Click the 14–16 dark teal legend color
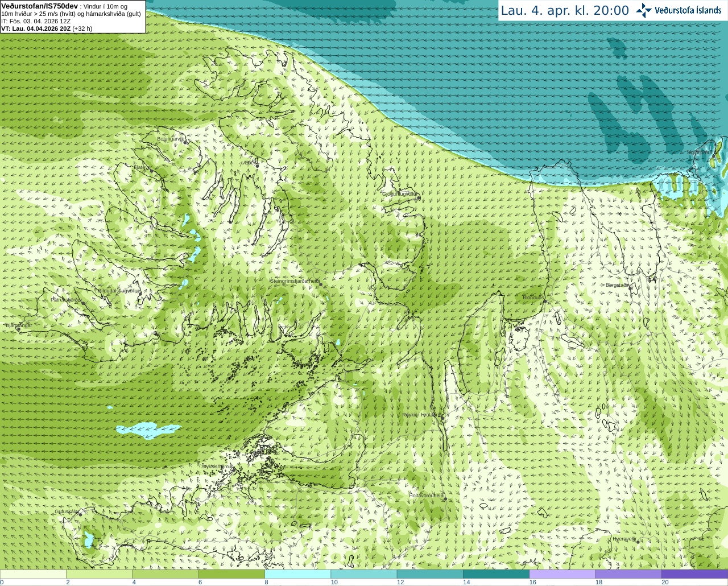The height and width of the screenshot is (586, 728). (x=496, y=574)
